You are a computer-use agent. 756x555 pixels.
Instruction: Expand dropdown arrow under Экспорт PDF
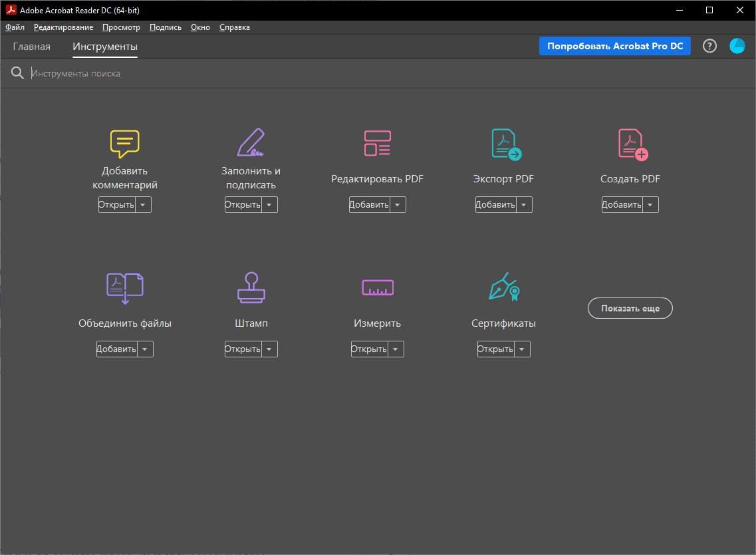[523, 204]
